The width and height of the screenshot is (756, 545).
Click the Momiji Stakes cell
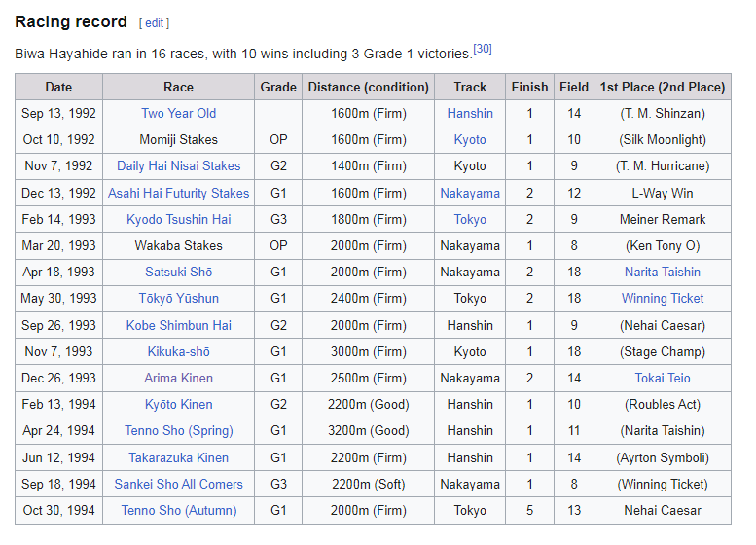click(x=178, y=140)
